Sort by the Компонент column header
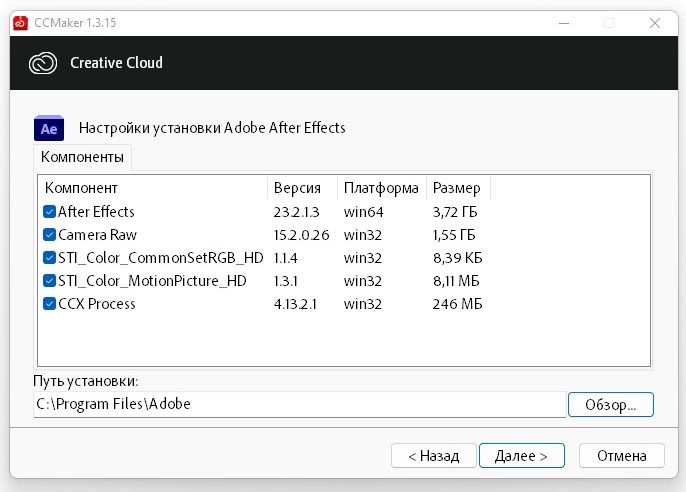Screen dimensions: 686x492 (x=152, y=188)
